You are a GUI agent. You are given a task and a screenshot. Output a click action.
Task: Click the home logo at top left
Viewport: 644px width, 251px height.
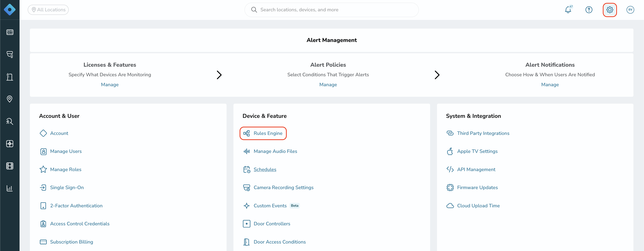(10, 10)
